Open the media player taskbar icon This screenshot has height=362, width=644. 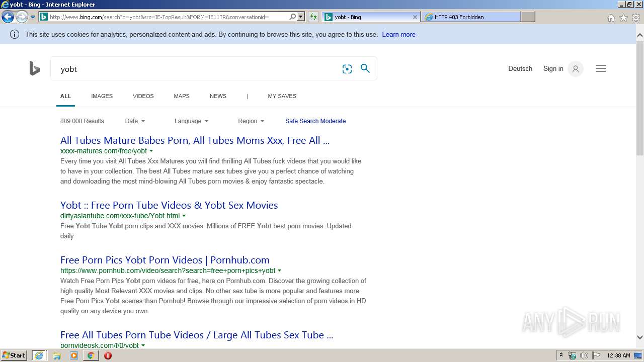pyautogui.click(x=74, y=355)
